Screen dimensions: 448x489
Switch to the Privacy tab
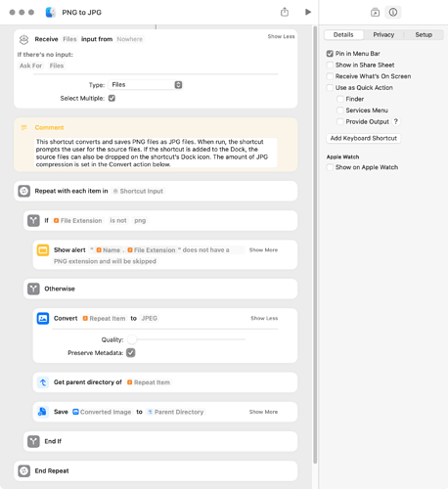[x=383, y=34]
